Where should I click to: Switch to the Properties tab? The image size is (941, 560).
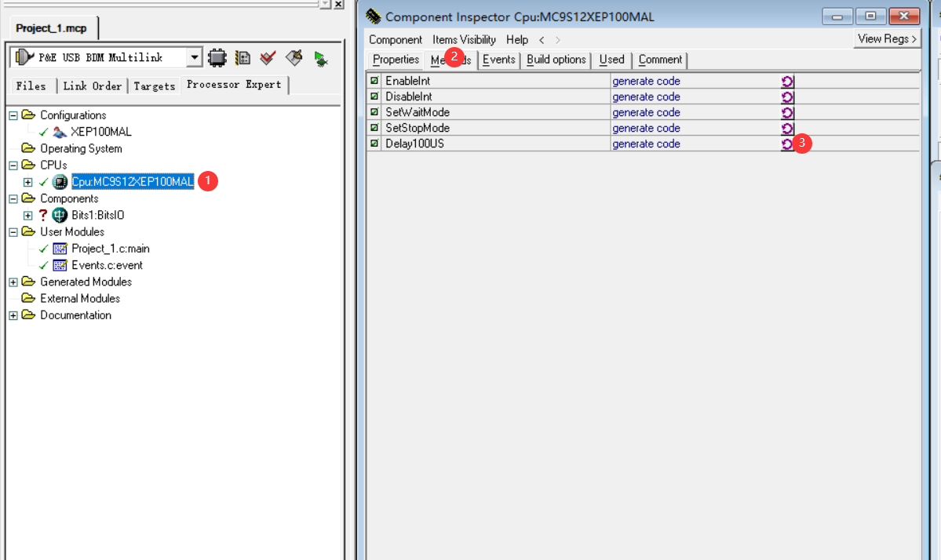click(x=396, y=60)
